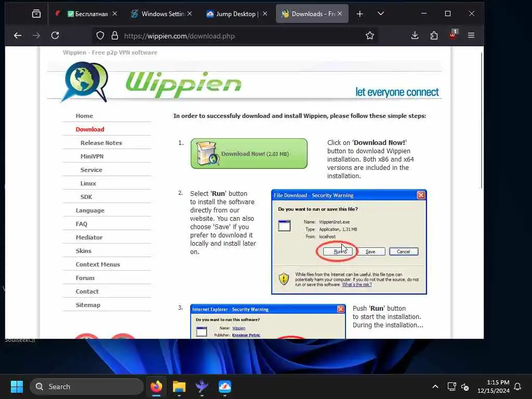Open the Home navigation link
The image size is (532, 399).
click(x=84, y=116)
